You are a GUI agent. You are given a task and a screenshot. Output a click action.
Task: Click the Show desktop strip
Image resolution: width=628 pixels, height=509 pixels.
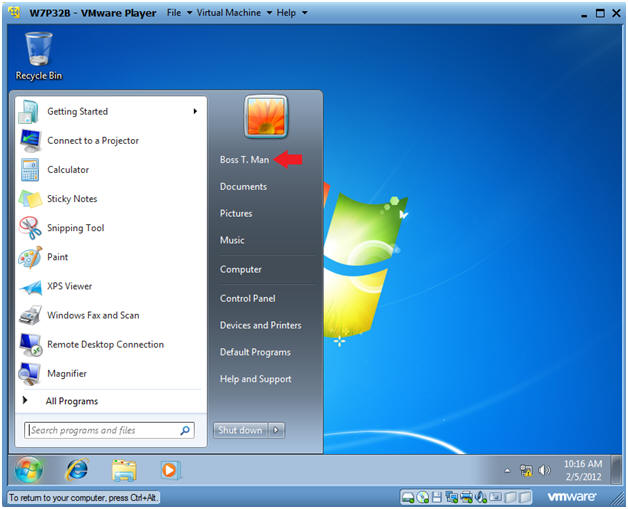[x=617, y=470]
